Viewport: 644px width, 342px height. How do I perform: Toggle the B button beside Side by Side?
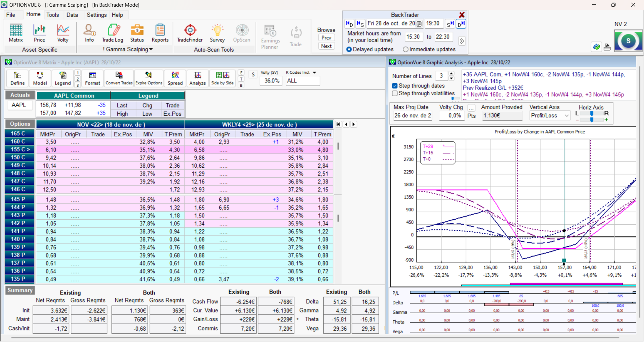[x=241, y=85]
